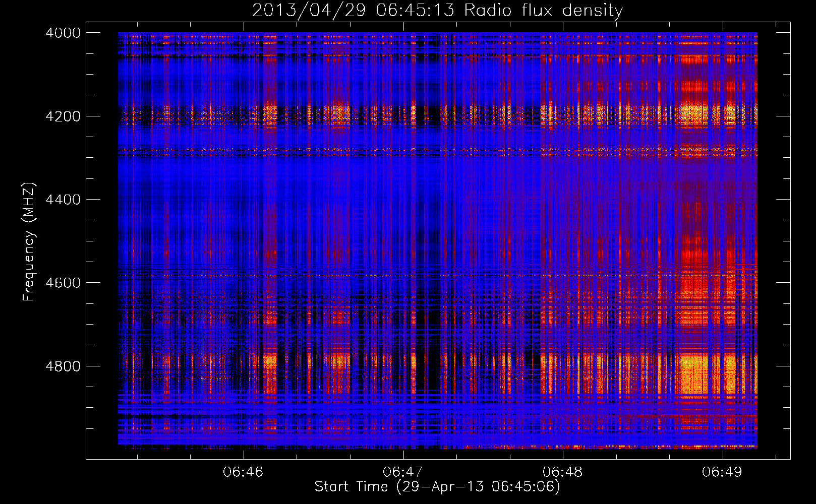The width and height of the screenshot is (816, 504).
Task: Click the 4600 frequency tick label
Action: (x=63, y=283)
